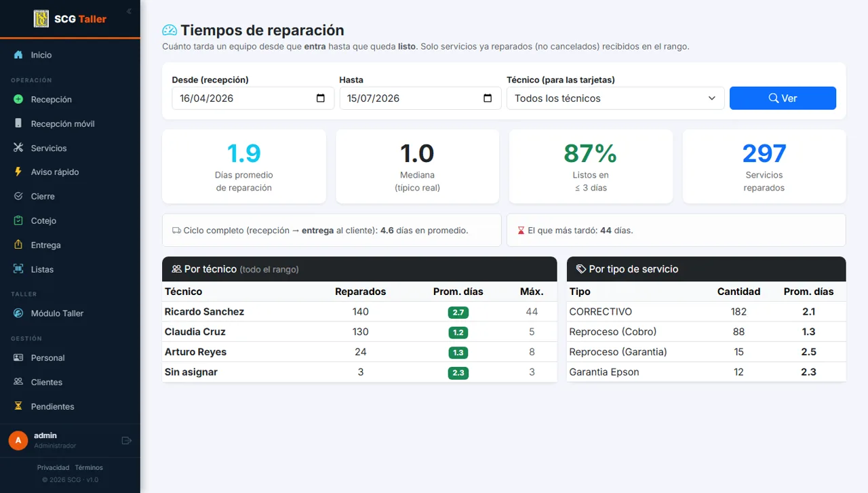Click the CORRECTIVO service type row
Viewport: 868px width, 493px height.
(707, 312)
